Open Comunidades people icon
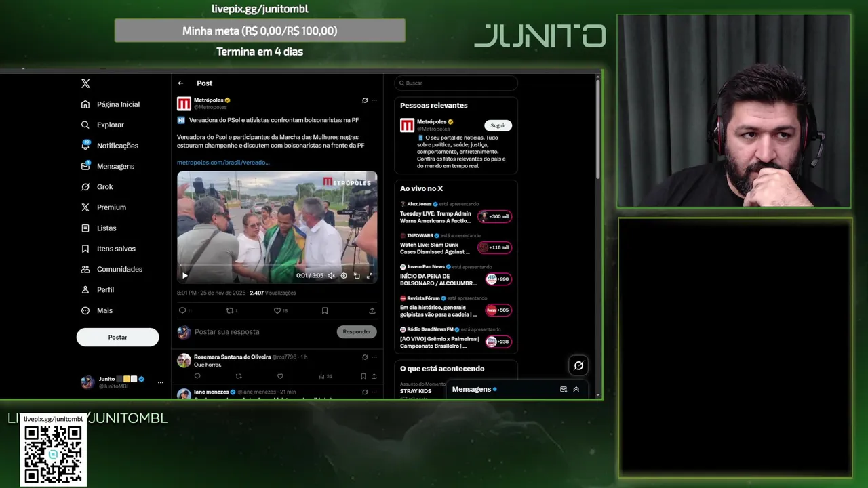The width and height of the screenshot is (868, 488). point(85,269)
